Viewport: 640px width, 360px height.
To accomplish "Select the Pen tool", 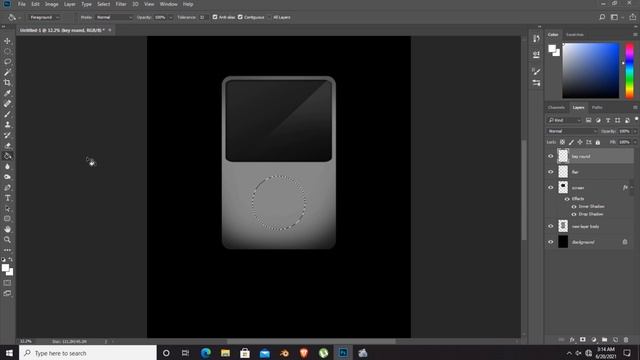I will click(7, 187).
